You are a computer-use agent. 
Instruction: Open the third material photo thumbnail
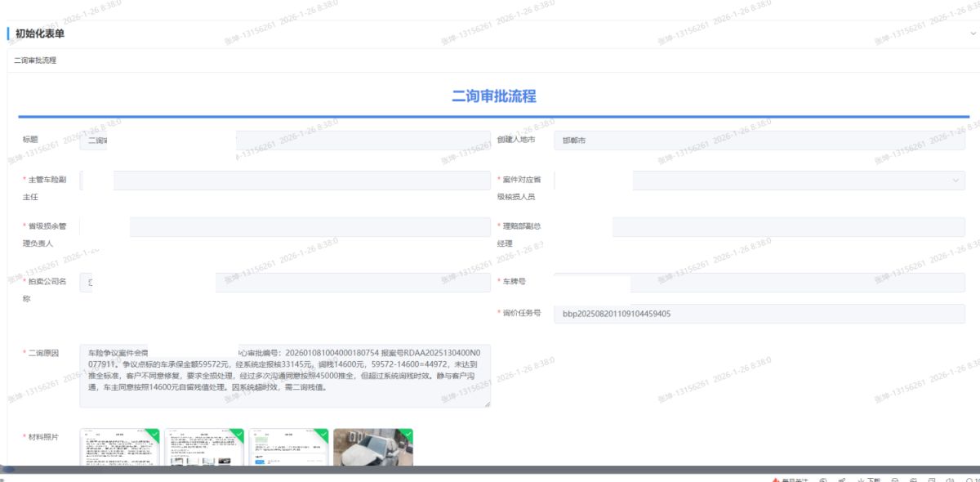pyautogui.click(x=289, y=448)
